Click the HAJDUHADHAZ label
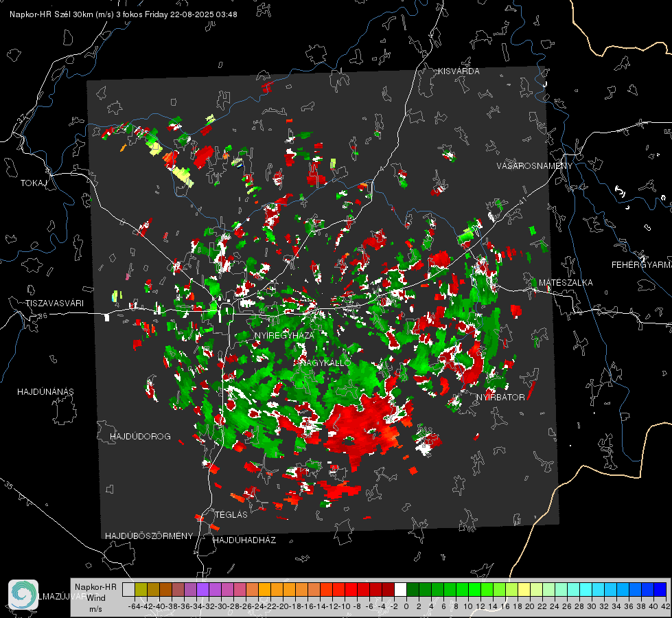Viewport: 672px width, 618px height. (244, 540)
